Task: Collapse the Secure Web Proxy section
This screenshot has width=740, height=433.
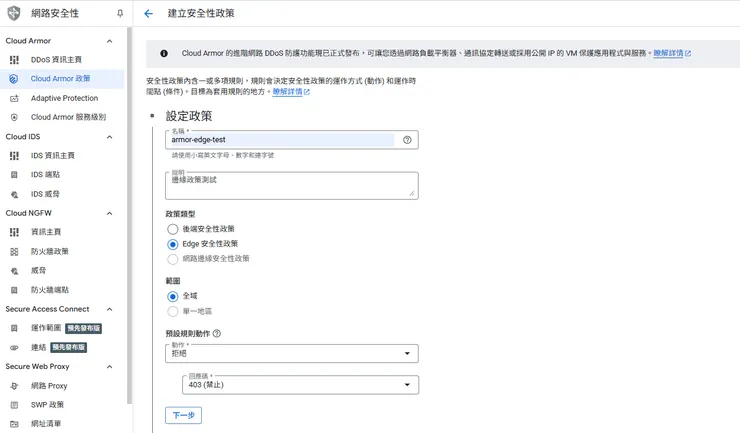Action: 109,367
